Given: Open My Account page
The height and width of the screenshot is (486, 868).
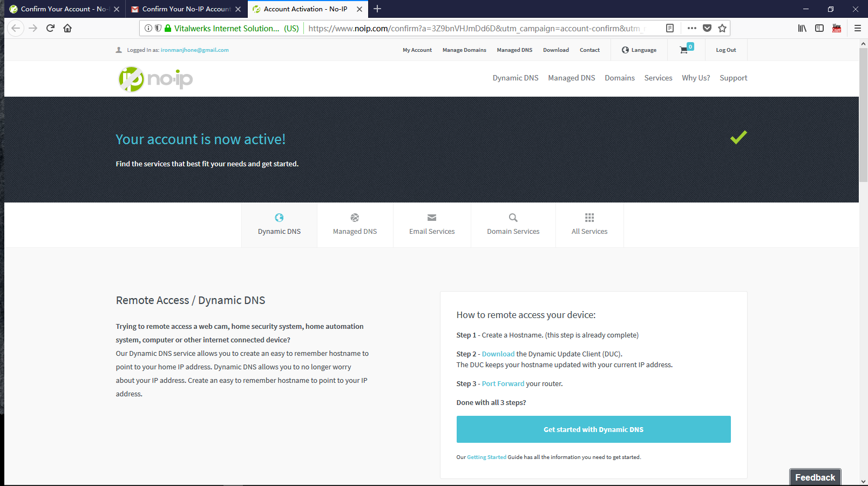Looking at the screenshot, I should (417, 50).
